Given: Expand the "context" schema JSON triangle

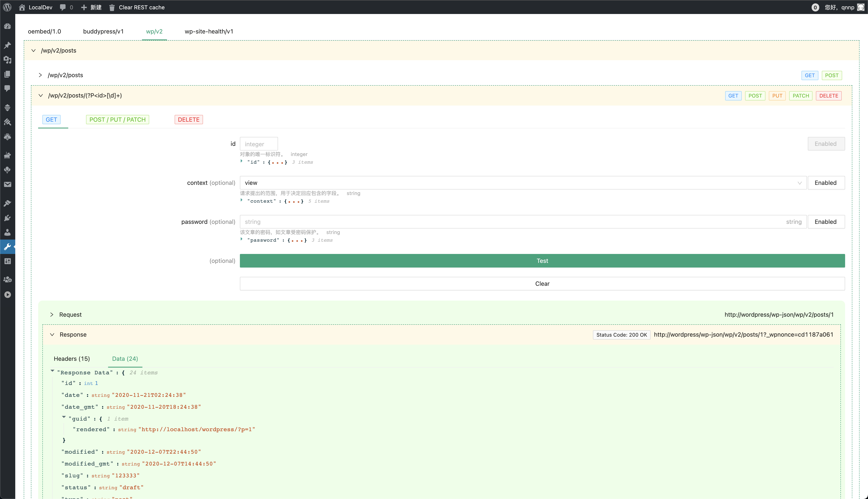Looking at the screenshot, I should point(242,200).
